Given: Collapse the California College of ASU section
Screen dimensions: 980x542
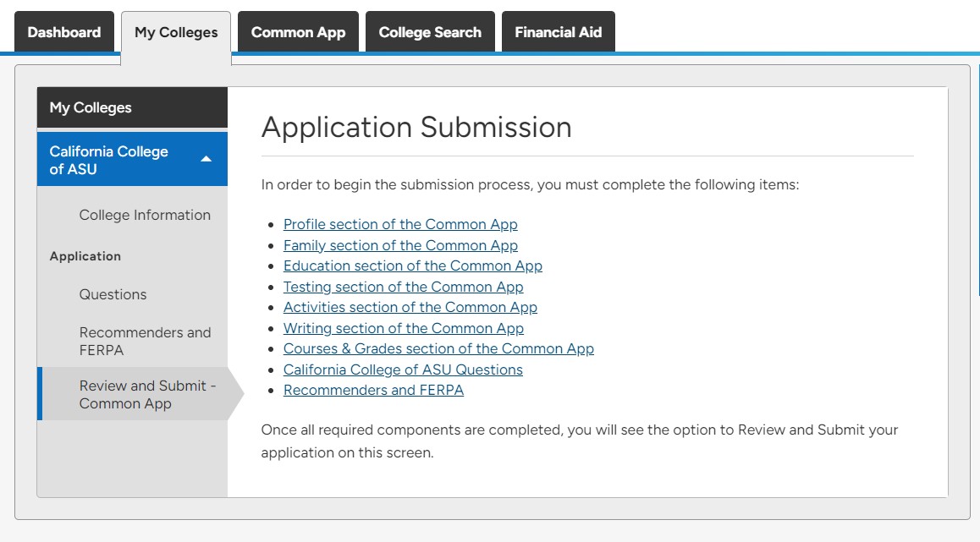Looking at the screenshot, I should pyautogui.click(x=208, y=158).
